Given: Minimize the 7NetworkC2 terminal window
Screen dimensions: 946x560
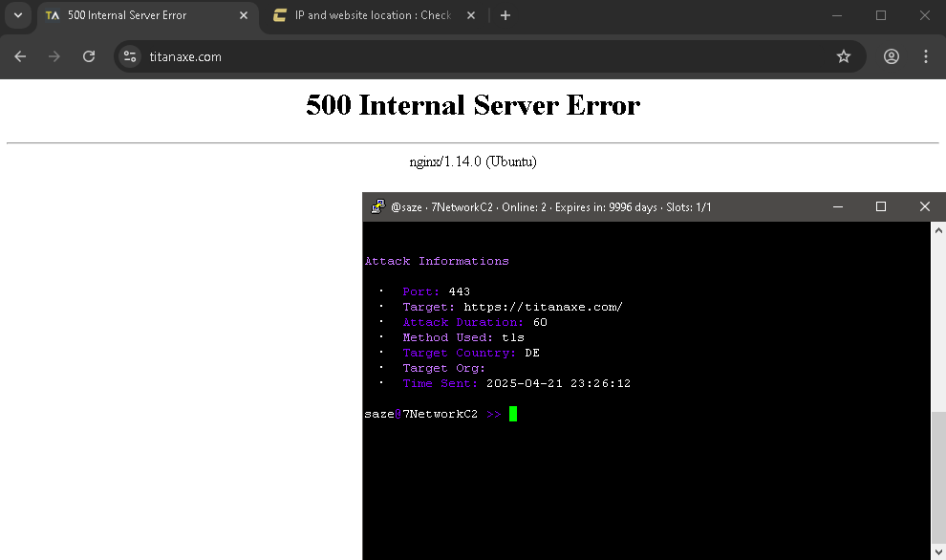Looking at the screenshot, I should (x=838, y=207).
